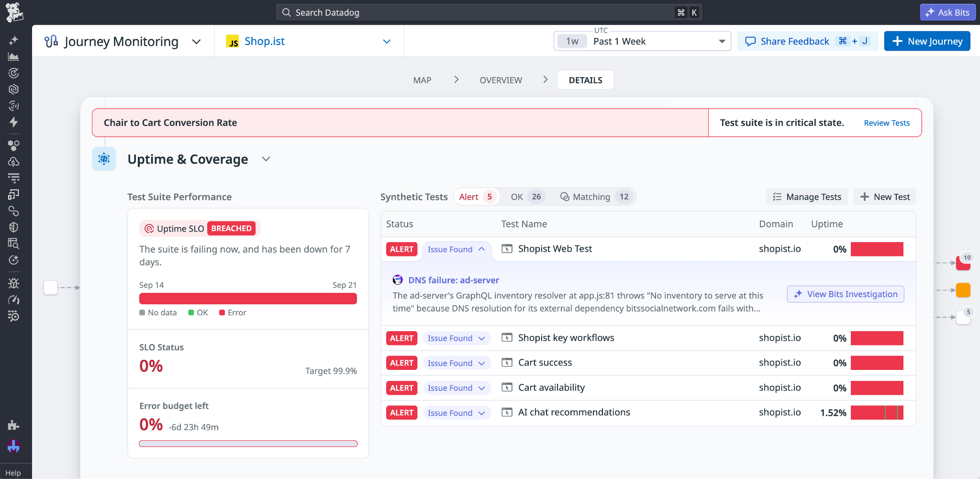Open the link chain icon in the sidebar
This screenshot has width=980, height=479.
click(13, 211)
